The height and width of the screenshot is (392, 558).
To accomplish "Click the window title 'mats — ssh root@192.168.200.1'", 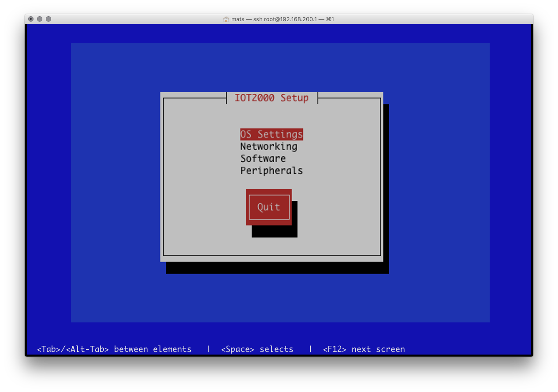I will [x=283, y=19].
